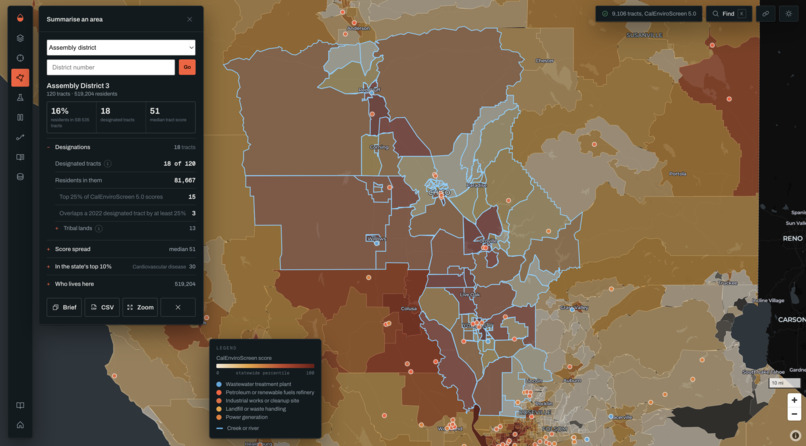Zoom out the map with minus button

794,414
